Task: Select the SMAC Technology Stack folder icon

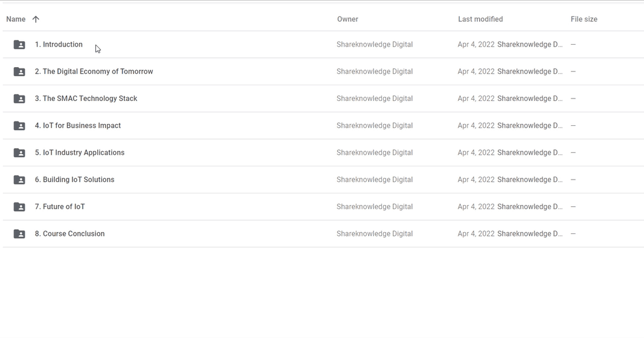Action: pyautogui.click(x=19, y=99)
